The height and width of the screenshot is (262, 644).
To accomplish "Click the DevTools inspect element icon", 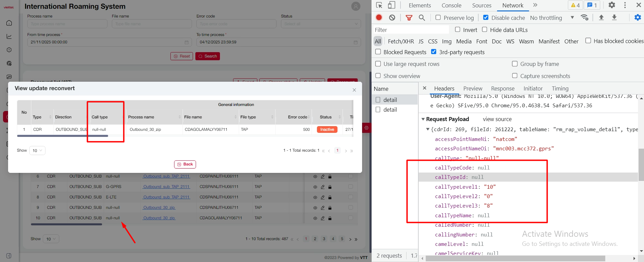I will click(x=379, y=5).
